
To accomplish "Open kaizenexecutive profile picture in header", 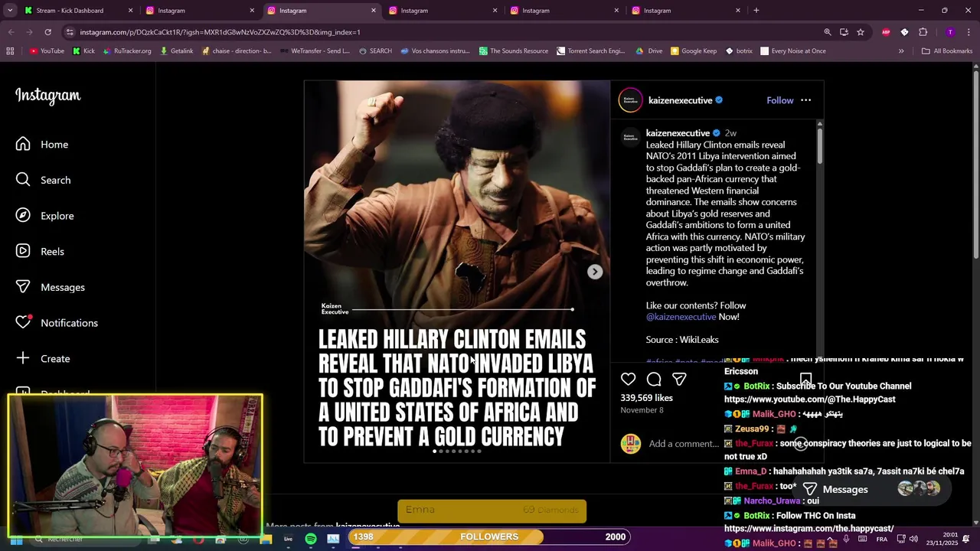I will pos(631,100).
